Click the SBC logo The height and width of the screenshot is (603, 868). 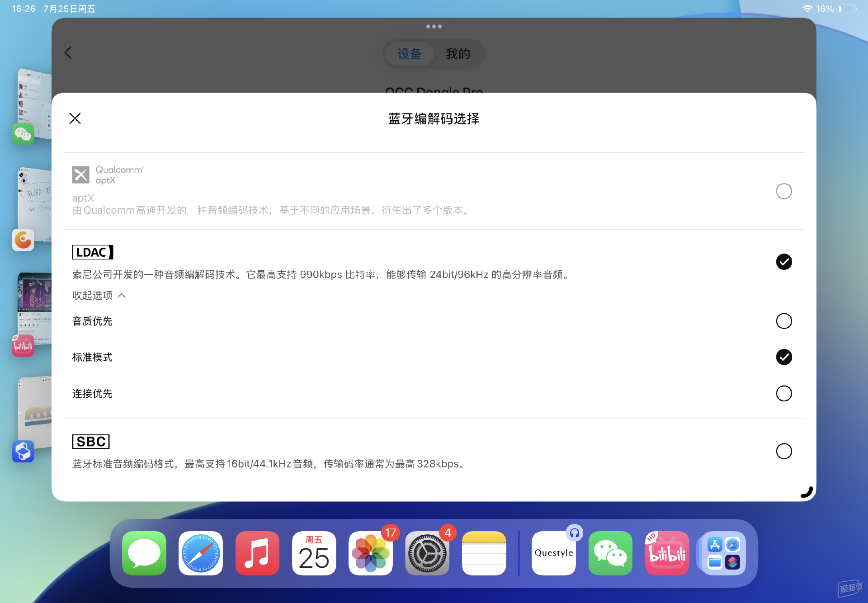coord(91,442)
